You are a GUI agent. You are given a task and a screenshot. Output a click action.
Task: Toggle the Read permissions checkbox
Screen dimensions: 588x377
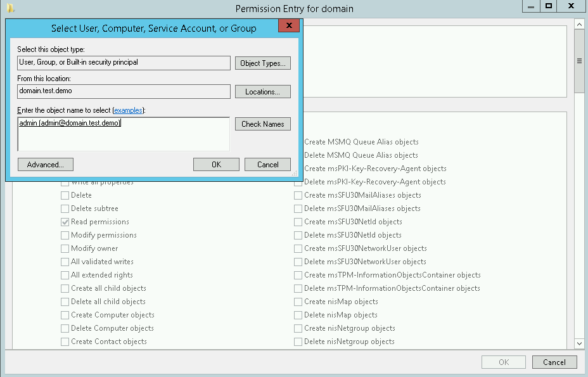click(65, 222)
